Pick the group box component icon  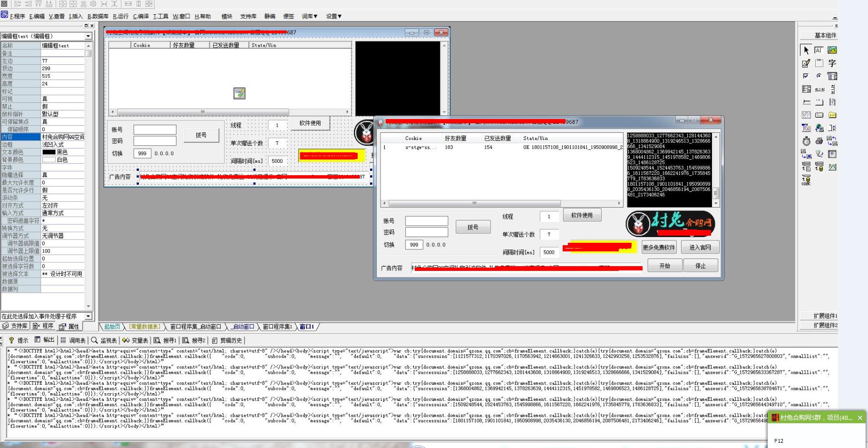coord(819,63)
